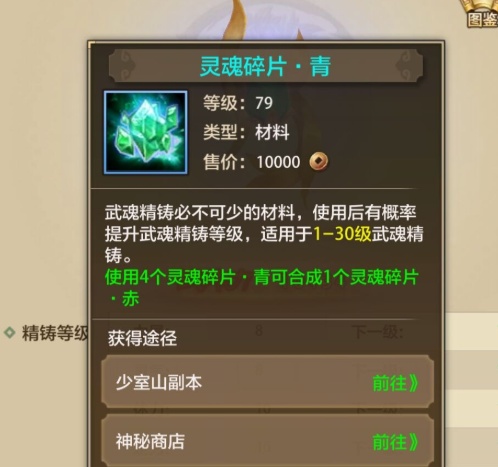Click the yellow 1-30级 text

[342, 234]
